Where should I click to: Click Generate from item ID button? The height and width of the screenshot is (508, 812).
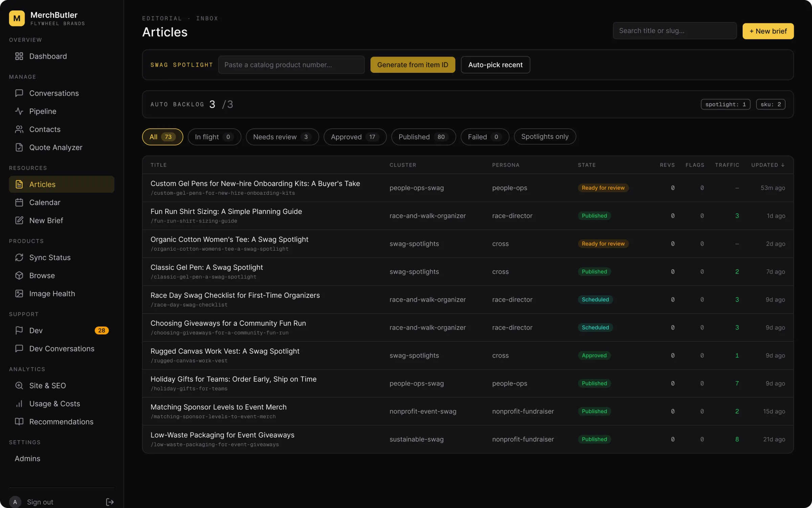click(412, 65)
